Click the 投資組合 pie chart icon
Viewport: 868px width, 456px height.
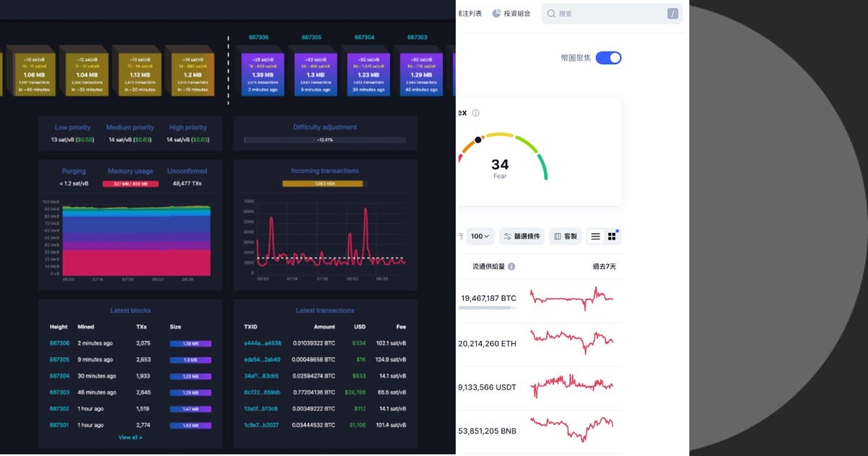click(x=496, y=13)
